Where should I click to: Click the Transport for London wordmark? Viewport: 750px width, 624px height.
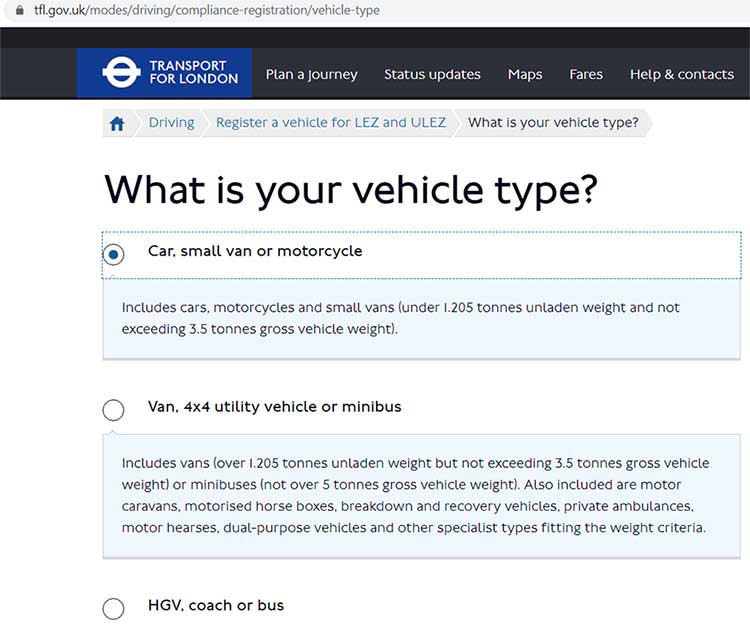[x=194, y=72]
